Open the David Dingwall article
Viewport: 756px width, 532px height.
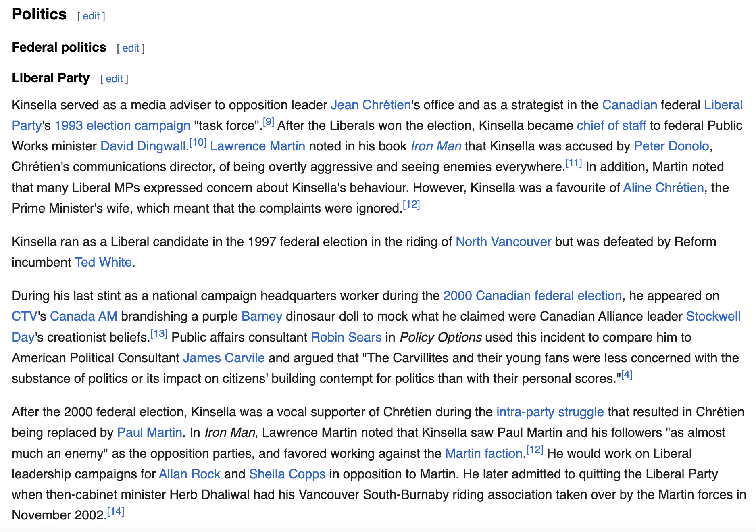tap(143, 146)
